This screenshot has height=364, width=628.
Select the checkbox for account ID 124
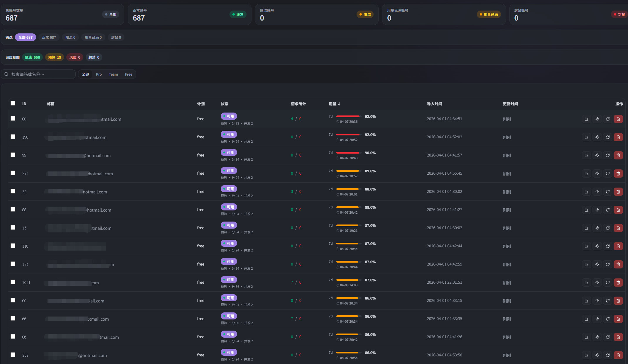(13, 264)
